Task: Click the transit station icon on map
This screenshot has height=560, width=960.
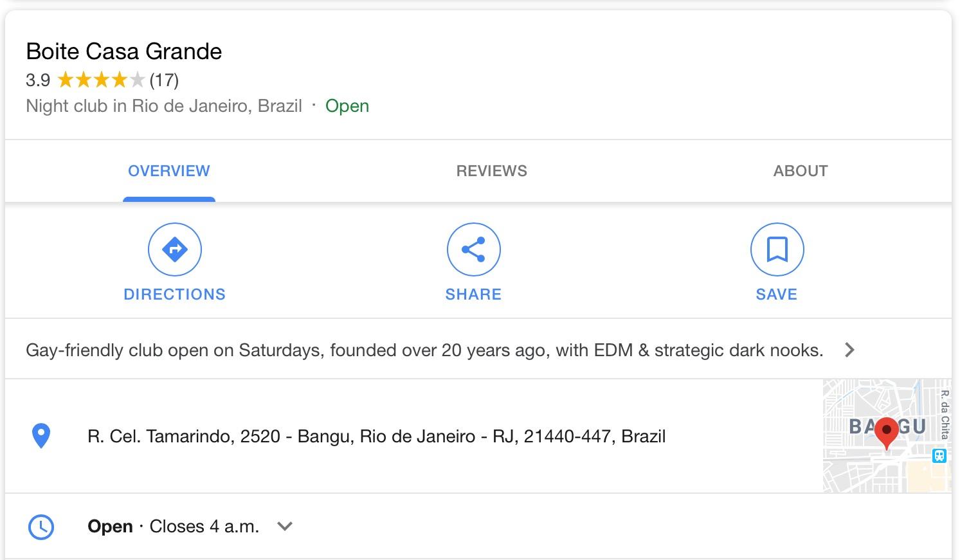Action: tap(939, 456)
